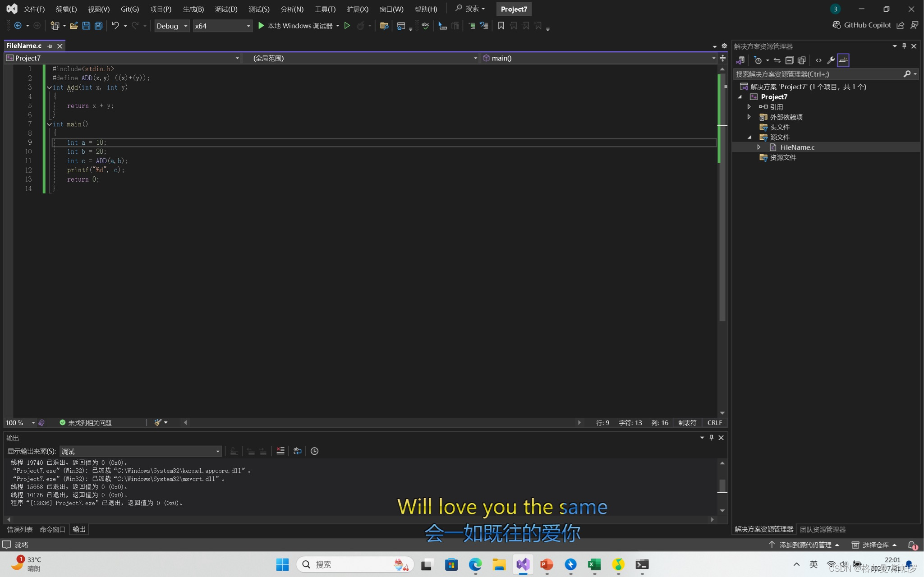Image resolution: width=924 pixels, height=577 pixels.
Task: Click the notifications bell in status bar
Action: 912,545
